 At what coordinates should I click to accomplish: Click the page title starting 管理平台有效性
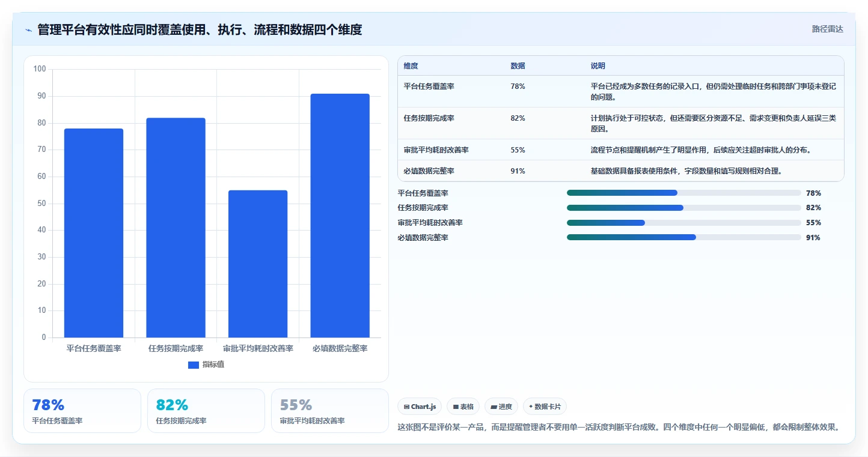[x=200, y=29]
